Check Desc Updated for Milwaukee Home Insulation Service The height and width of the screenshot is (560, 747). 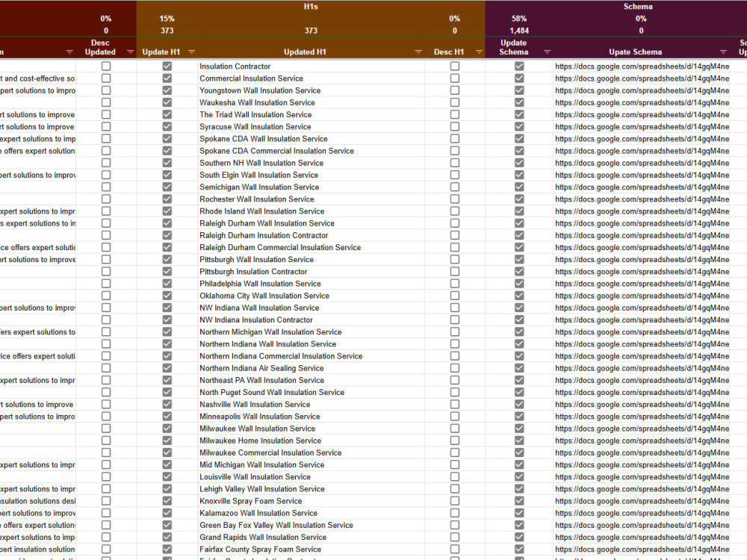click(x=106, y=441)
